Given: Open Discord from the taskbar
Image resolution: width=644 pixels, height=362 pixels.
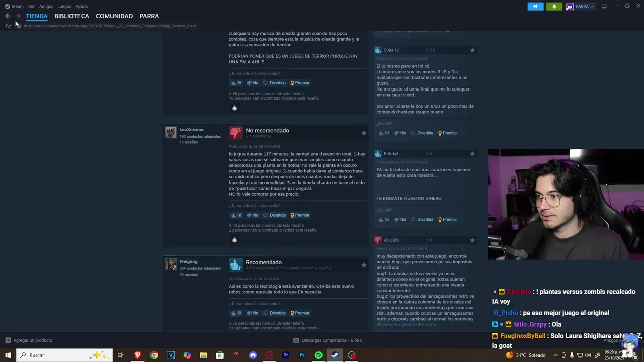Looking at the screenshot, I should click(253, 355).
